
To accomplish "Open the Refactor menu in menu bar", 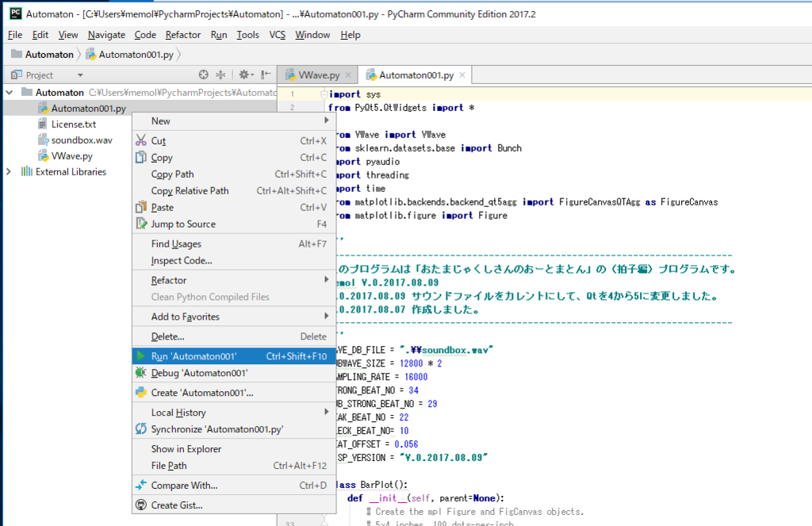I will point(183,35).
